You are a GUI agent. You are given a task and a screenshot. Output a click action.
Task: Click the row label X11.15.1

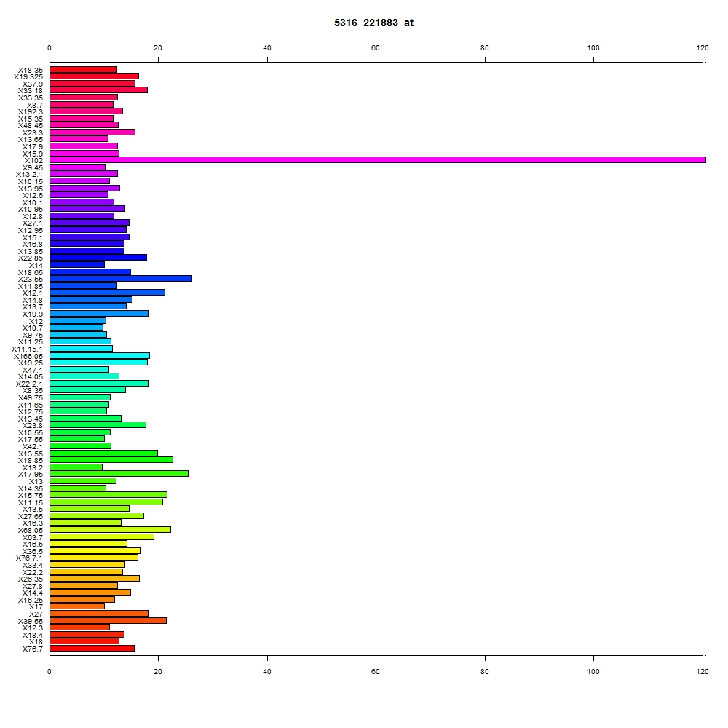[x=28, y=349]
